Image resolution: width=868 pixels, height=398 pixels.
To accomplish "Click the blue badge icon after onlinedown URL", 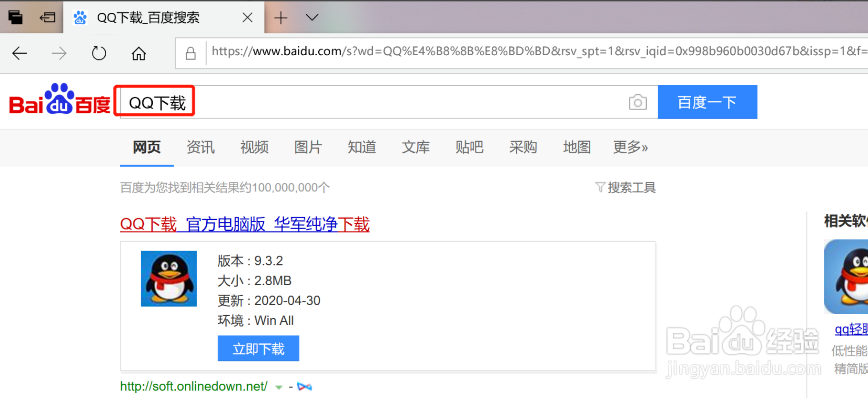I will click(304, 387).
